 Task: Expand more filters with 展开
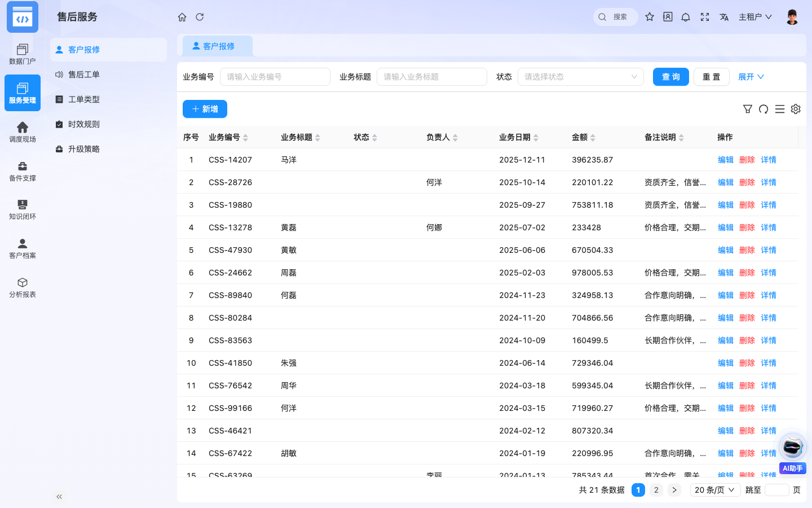(751, 77)
